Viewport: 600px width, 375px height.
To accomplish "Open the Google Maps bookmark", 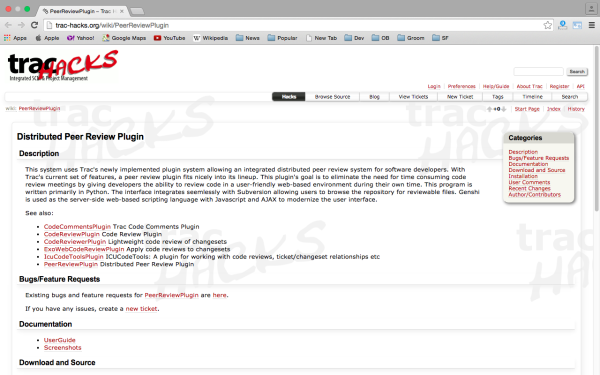I will [x=124, y=38].
